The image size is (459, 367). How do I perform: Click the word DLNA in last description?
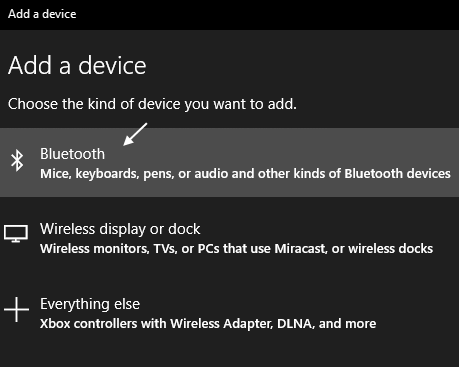pos(296,324)
